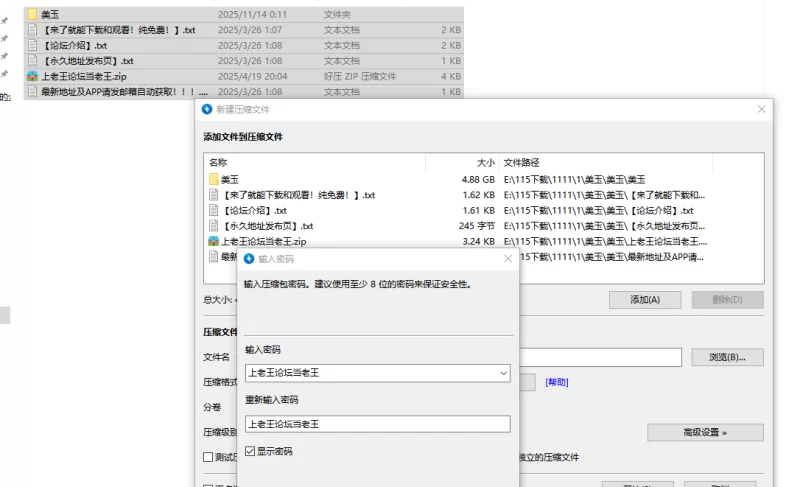Open 高级设置 advanced settings

coord(705,432)
